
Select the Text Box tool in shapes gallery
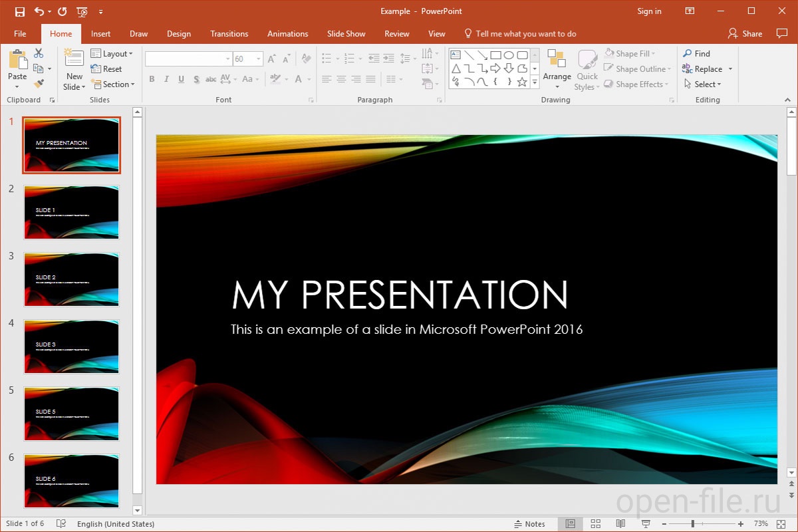[456, 53]
